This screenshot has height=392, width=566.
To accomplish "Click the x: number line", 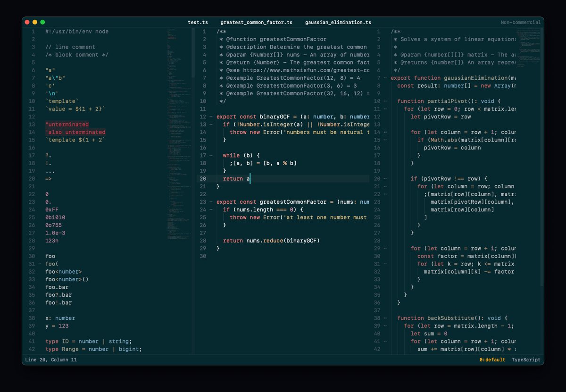I will (60, 318).
